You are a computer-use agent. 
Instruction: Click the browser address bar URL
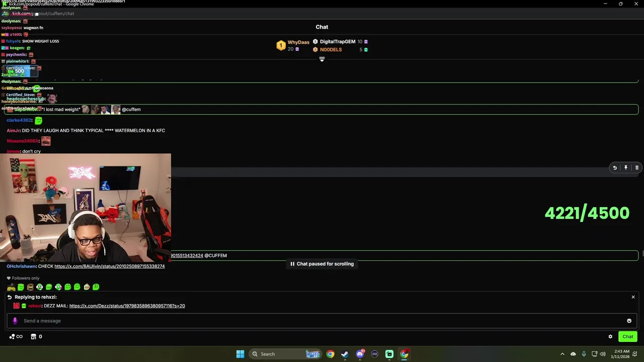(x=43, y=14)
